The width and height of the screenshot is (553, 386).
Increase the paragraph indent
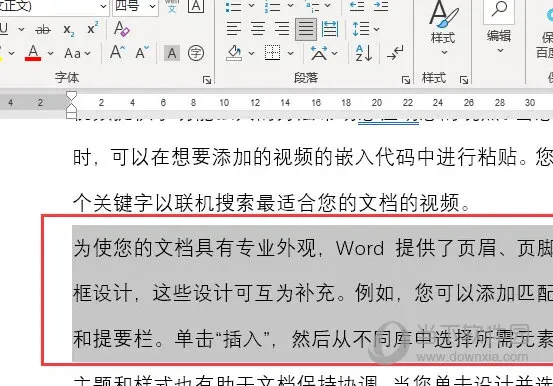[381, 6]
